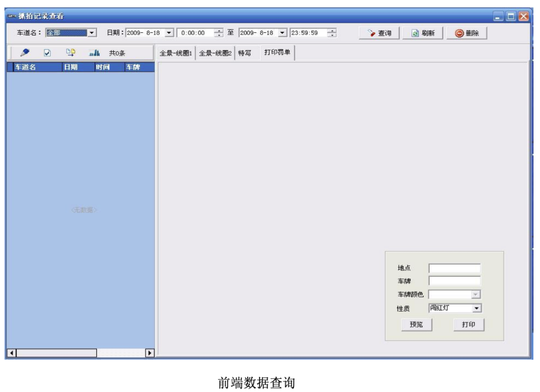540x392 pixels.
Task: Toggle the select-all checkbox in toolbar
Action: pos(48,53)
